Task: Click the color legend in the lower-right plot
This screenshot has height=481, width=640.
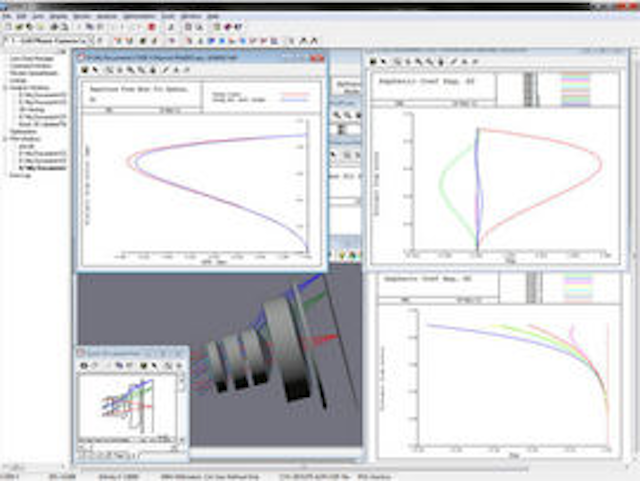Action: pyautogui.click(x=578, y=287)
